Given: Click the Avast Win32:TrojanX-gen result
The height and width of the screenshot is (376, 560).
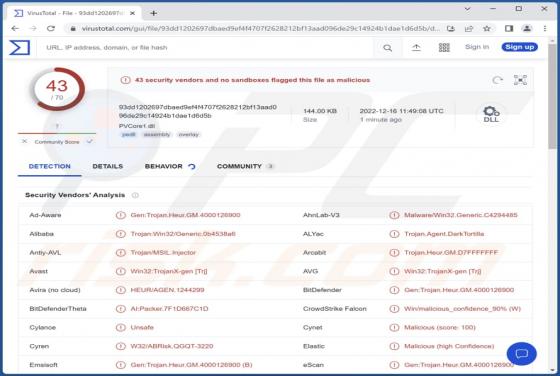Looking at the screenshot, I should click(169, 271).
